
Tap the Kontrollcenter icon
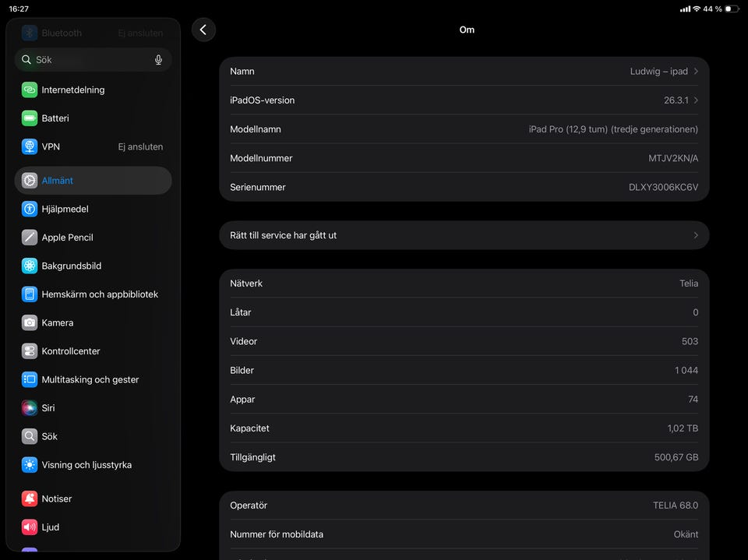point(30,351)
